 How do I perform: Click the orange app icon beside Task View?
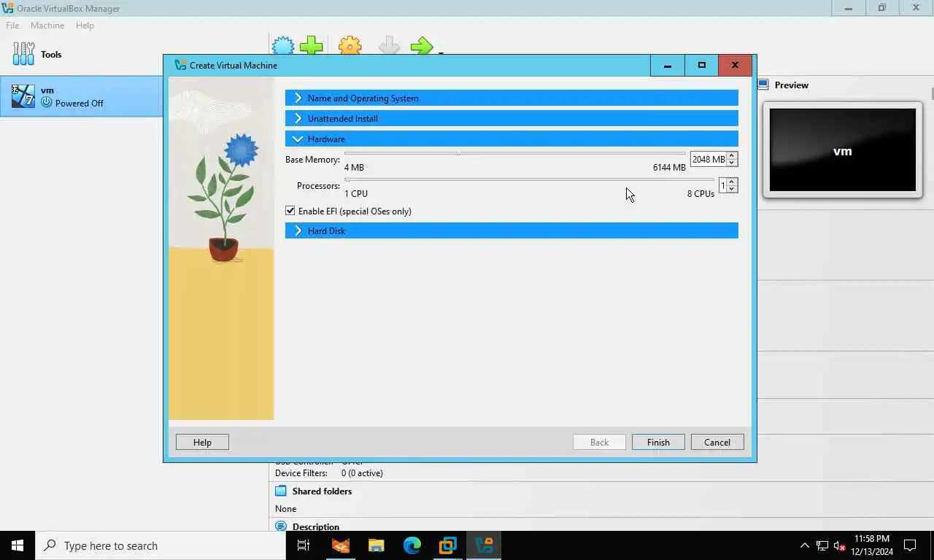tap(340, 545)
